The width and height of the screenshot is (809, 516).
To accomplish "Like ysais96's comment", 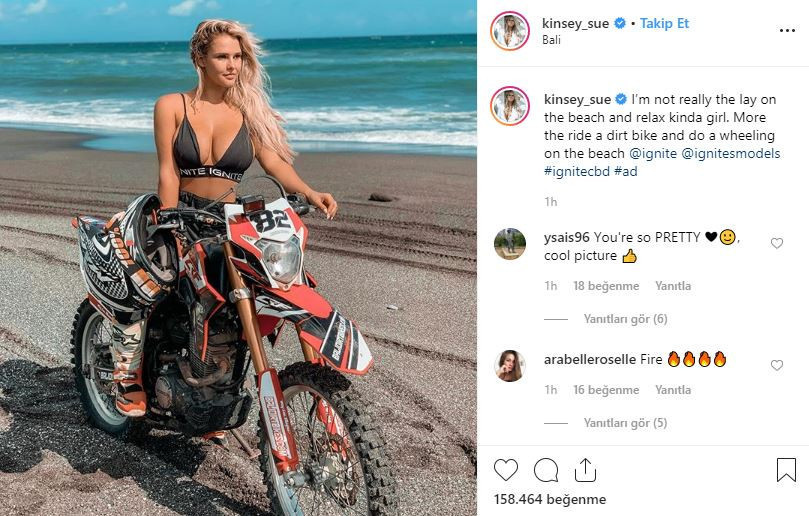I will (777, 243).
